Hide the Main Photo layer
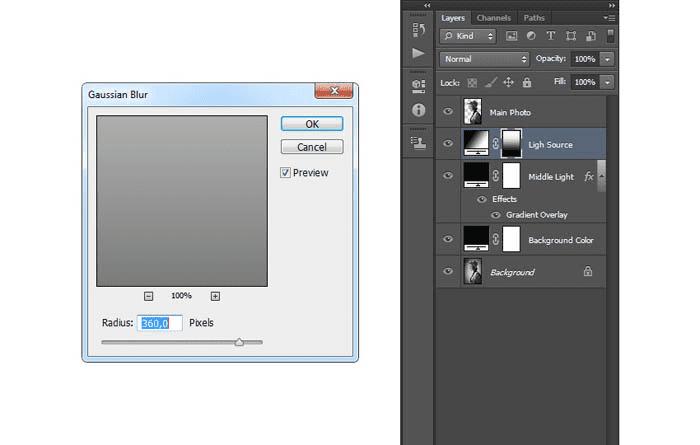 pos(448,112)
